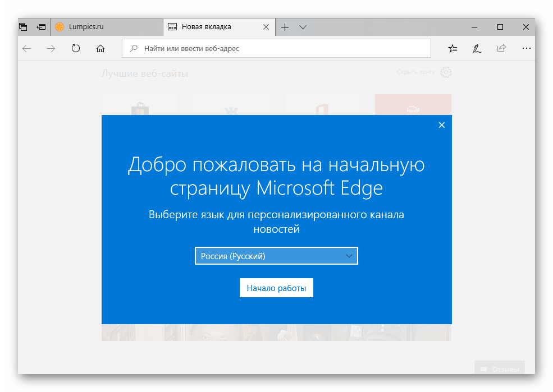Set these tabs aside with arrow icon
553x392 pixels.
pyautogui.click(x=41, y=27)
